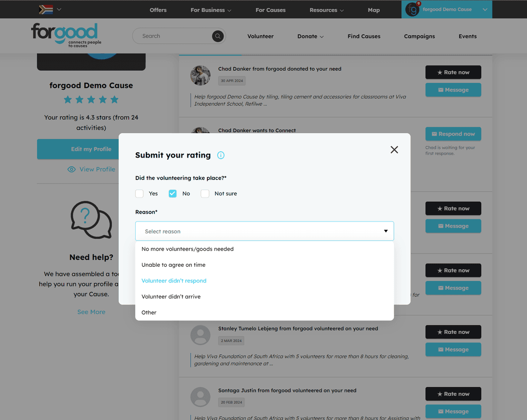The image size is (527, 420).
Task: Click the info icon beside Submit your rating
Action: tap(221, 155)
